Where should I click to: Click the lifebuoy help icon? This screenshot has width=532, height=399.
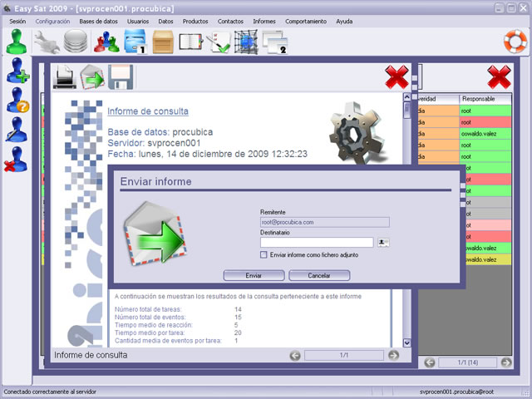click(515, 42)
